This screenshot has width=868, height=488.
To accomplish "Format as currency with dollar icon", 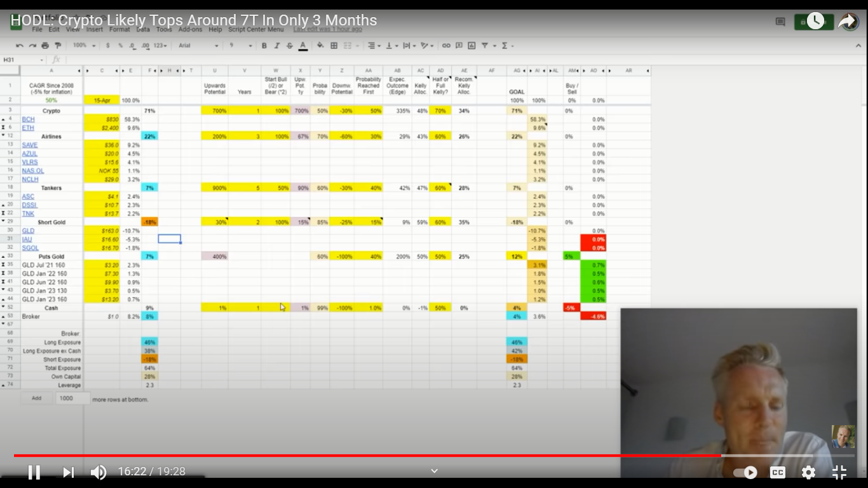I will [x=108, y=46].
